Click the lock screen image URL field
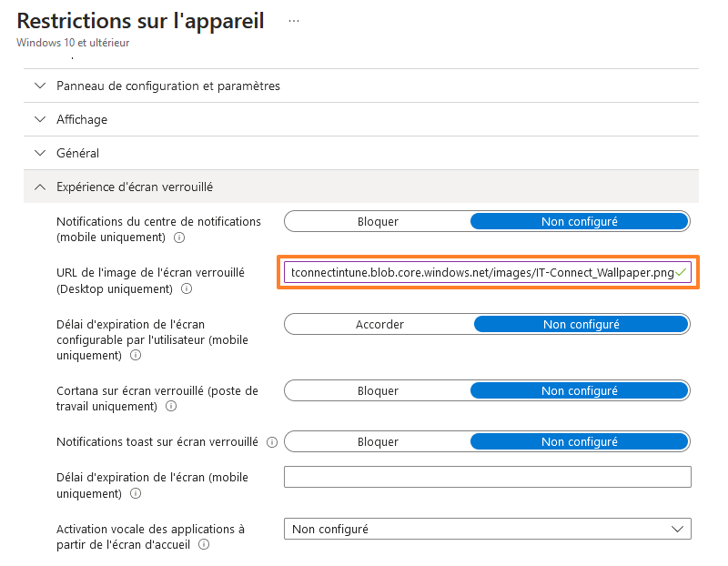Viewport: 728px width, 566px height. (478, 272)
